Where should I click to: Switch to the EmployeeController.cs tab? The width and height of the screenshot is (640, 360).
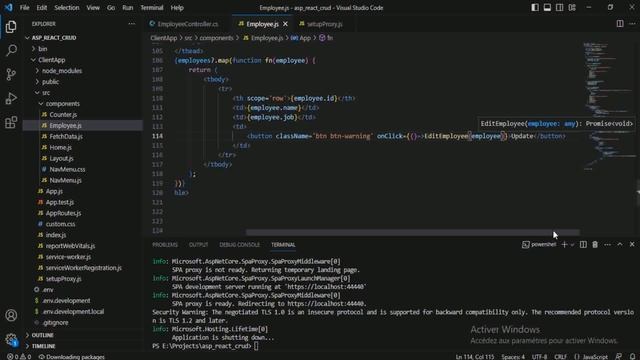(188, 24)
